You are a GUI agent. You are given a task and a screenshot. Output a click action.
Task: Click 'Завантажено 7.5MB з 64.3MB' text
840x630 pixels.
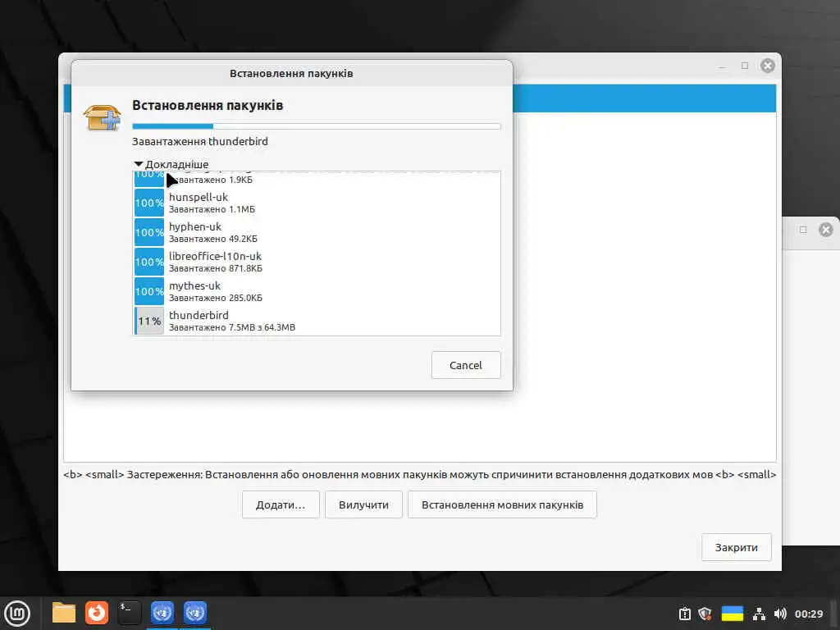coord(232,327)
